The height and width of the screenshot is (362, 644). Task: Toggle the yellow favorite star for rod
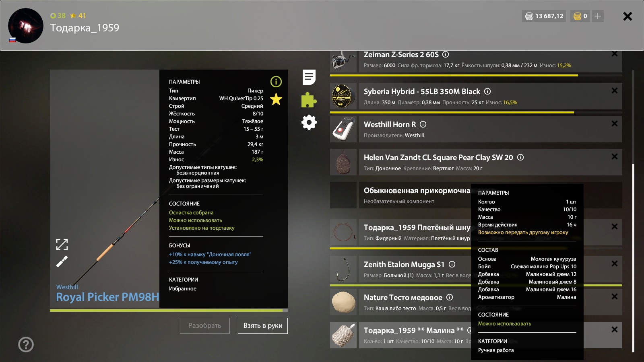(x=276, y=99)
